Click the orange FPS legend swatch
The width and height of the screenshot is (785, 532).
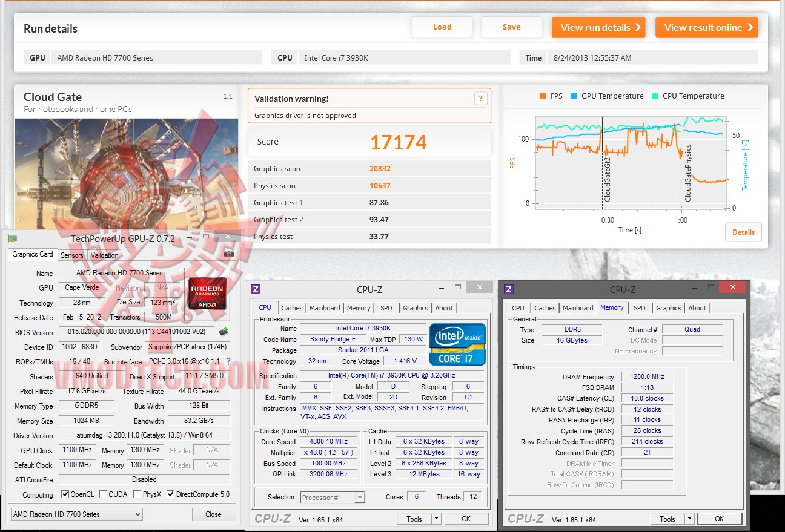(542, 96)
